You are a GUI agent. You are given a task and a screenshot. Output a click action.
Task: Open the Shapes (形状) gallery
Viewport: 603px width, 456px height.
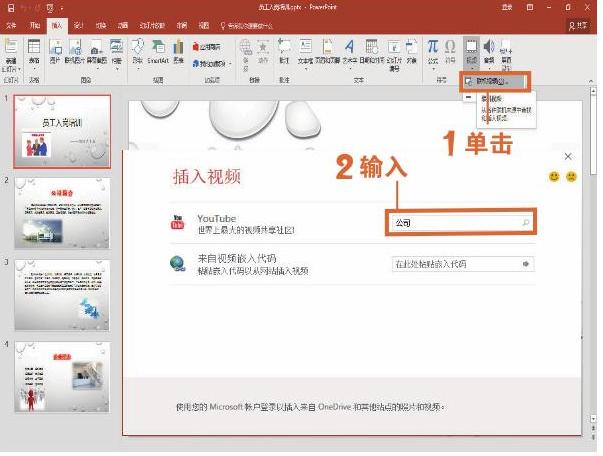pyautogui.click(x=138, y=54)
